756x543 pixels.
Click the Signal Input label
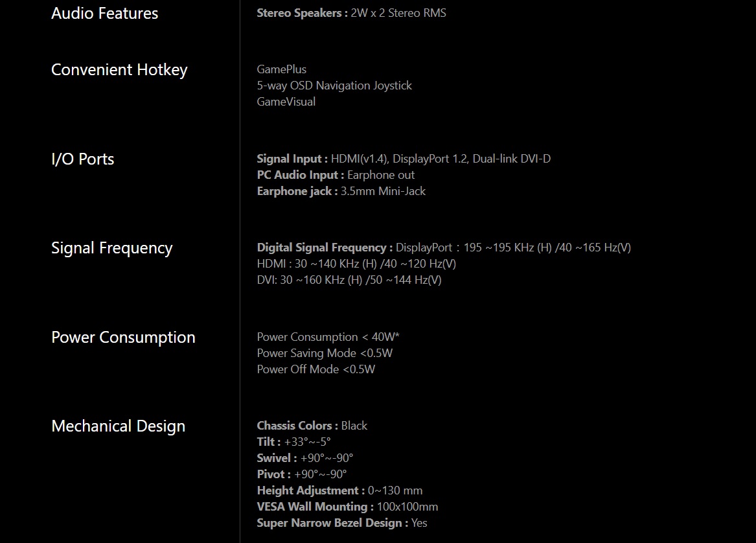292,159
